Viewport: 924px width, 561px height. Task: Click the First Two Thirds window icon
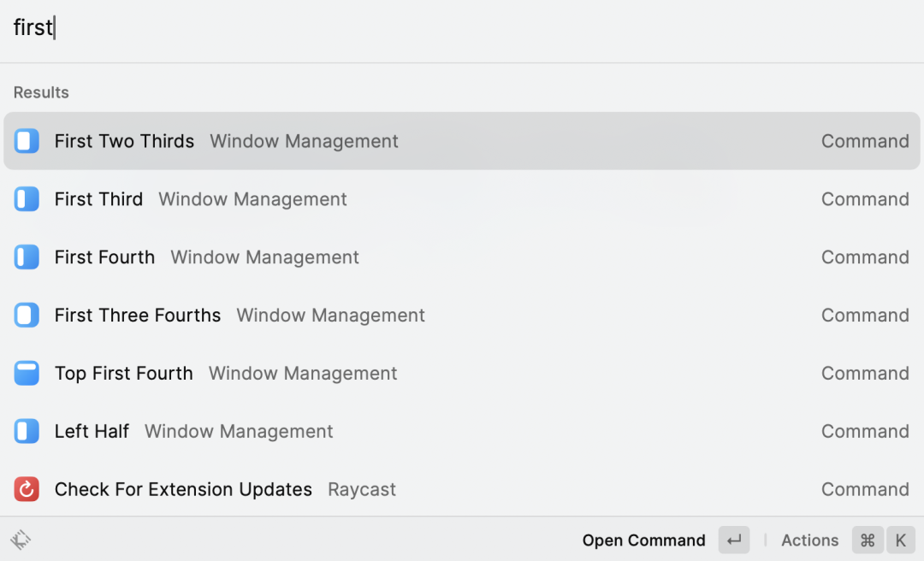[27, 141]
